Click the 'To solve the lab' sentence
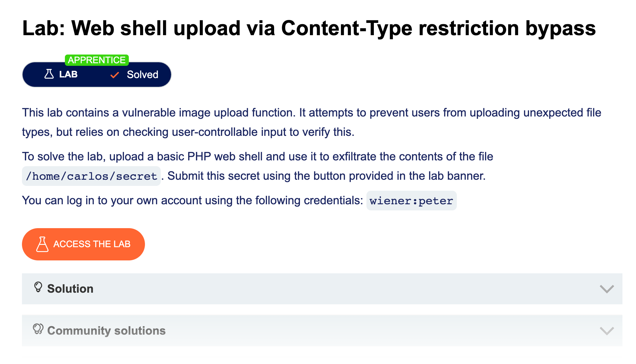This screenshot has width=636, height=364. [x=257, y=157]
